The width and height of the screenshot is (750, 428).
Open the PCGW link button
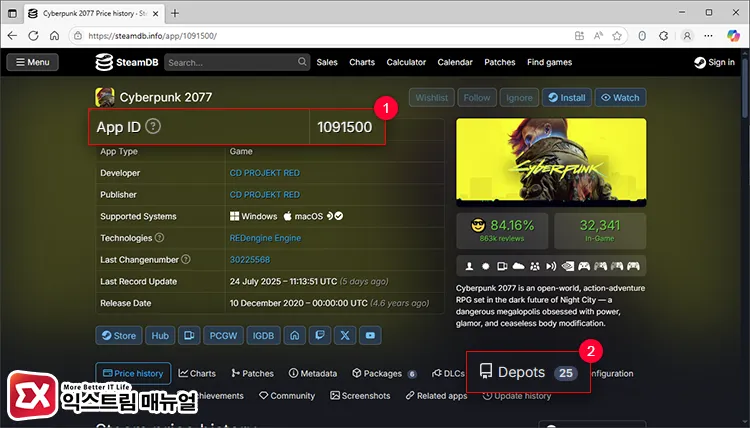pyautogui.click(x=223, y=336)
